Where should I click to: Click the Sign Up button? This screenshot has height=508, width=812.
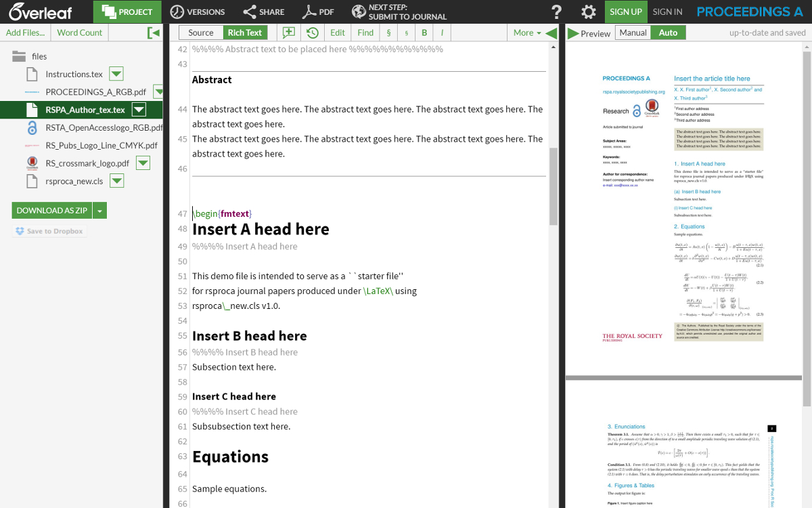(x=625, y=12)
